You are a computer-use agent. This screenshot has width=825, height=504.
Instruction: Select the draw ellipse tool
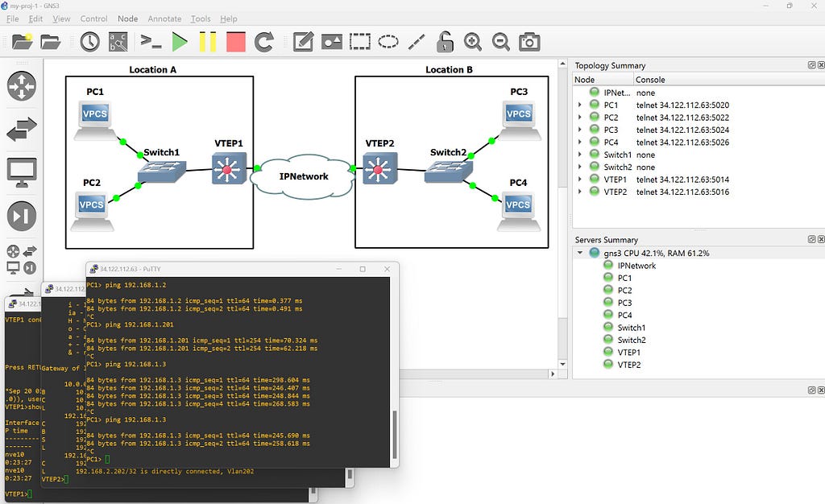(x=388, y=42)
